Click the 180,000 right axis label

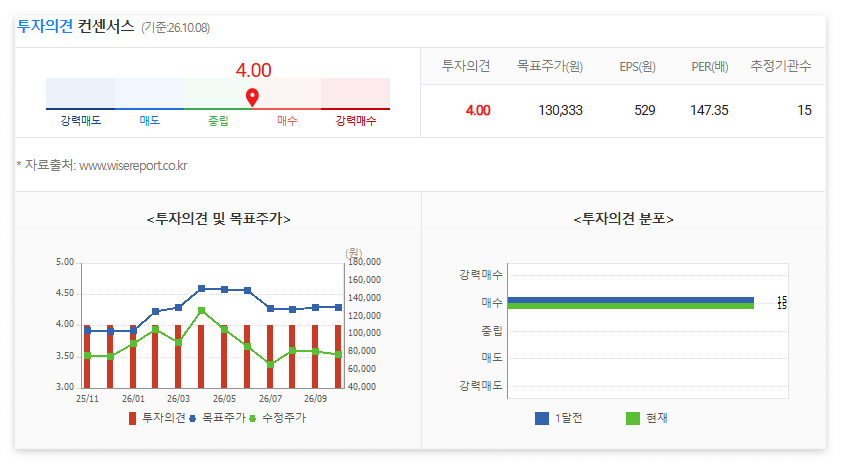(364, 262)
